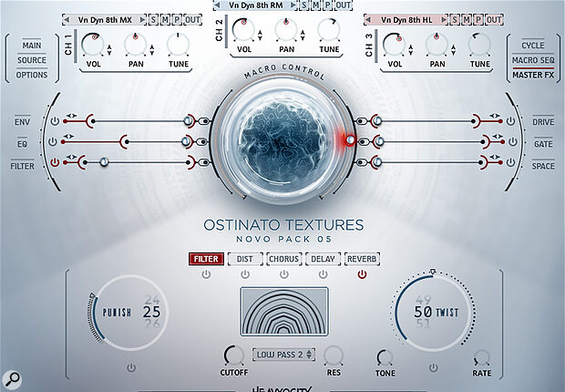Select next source after Vn Dyn 8th HL
Image resolution: width=565 pixels, height=392 pixels.
(444, 20)
